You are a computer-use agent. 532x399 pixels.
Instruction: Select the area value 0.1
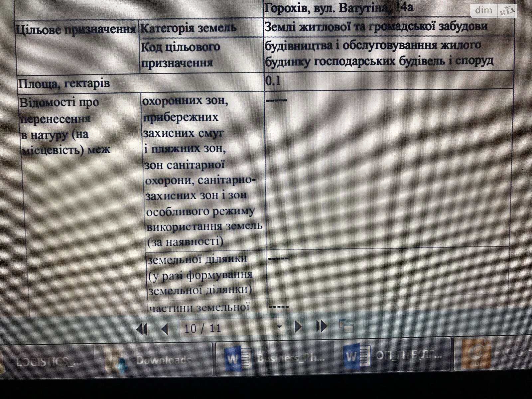coord(273,80)
